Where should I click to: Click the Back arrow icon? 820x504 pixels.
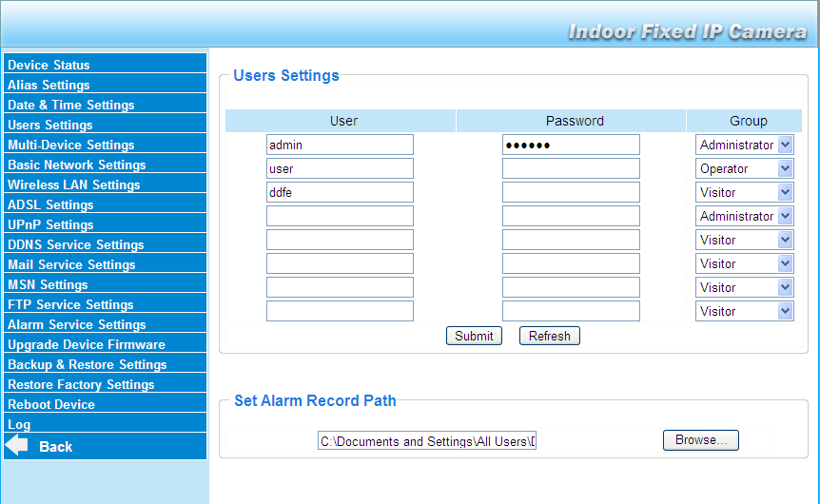coord(16,445)
